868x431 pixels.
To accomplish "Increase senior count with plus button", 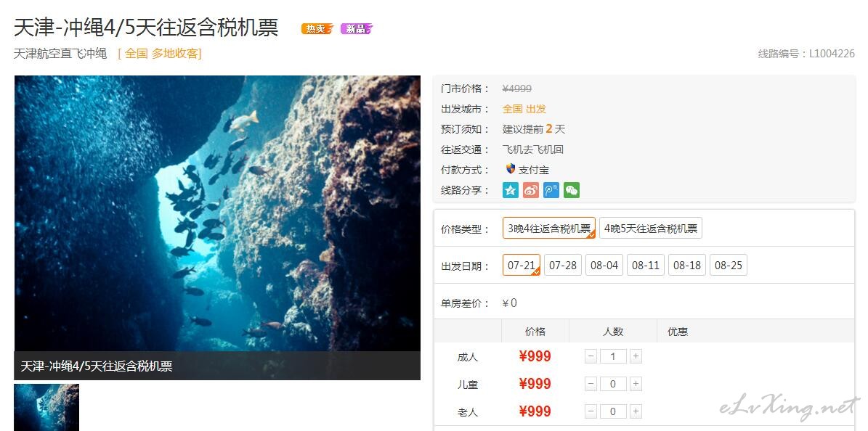I will tap(636, 411).
